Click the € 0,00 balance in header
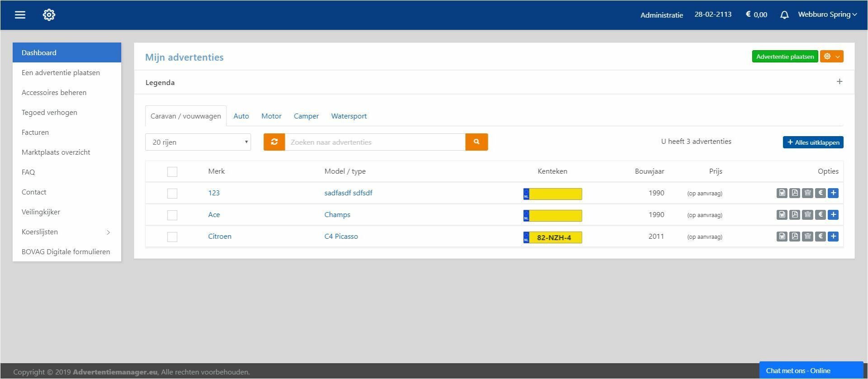 point(756,14)
